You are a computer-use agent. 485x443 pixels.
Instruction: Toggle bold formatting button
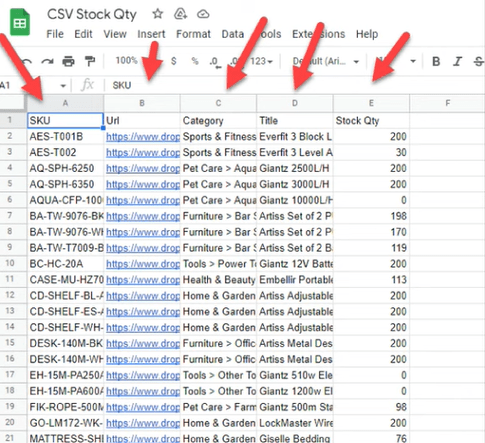pyautogui.click(x=436, y=61)
